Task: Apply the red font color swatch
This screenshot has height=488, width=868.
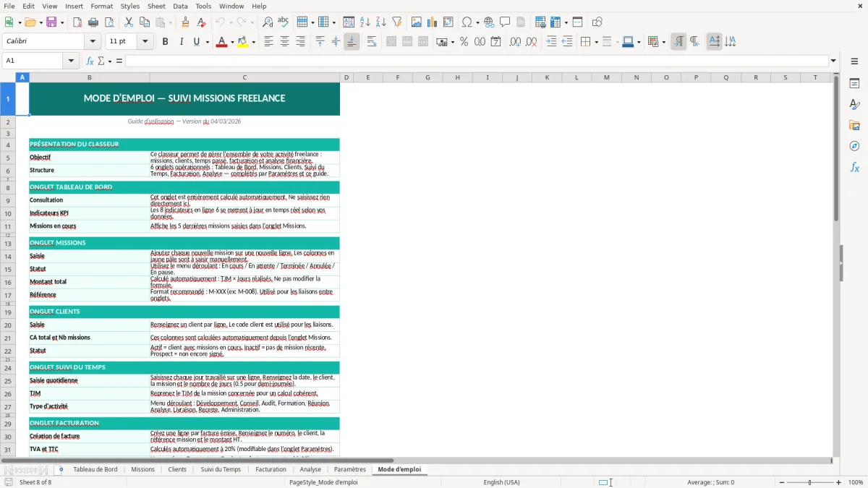Action: [221, 42]
